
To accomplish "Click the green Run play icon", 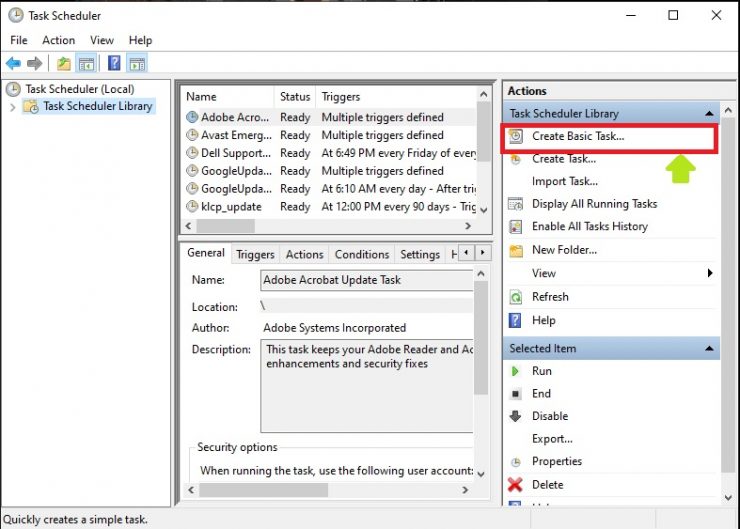I will (x=515, y=371).
